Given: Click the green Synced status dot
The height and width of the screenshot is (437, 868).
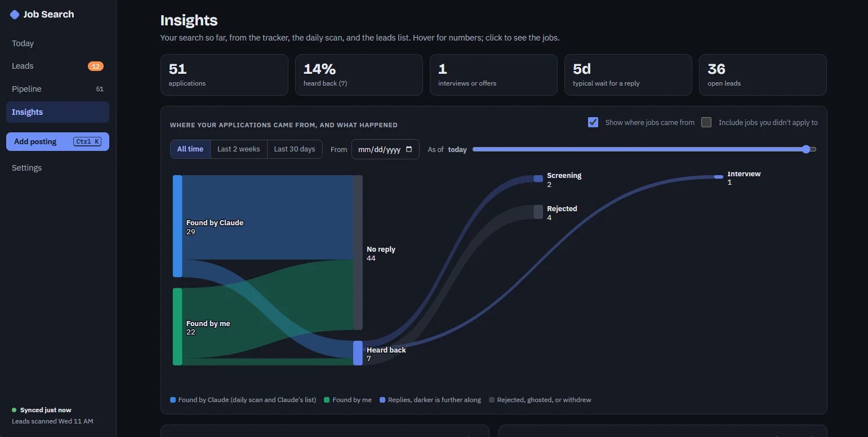Looking at the screenshot, I should [x=14, y=410].
